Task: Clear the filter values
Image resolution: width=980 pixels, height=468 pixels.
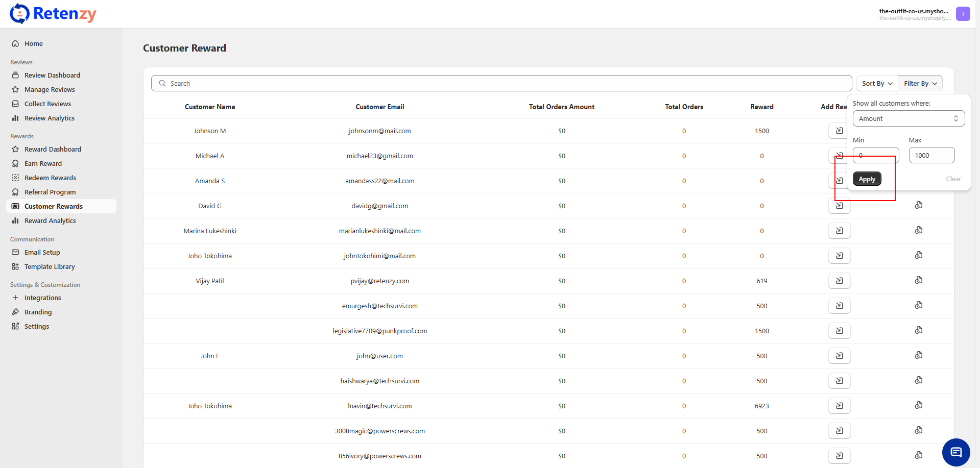Action: tap(953, 179)
